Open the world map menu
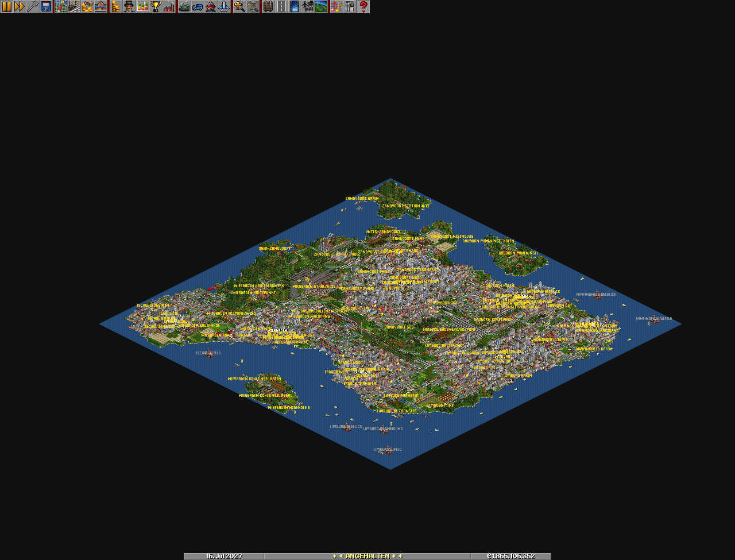Viewport: 735px width, 560px height. pos(61,7)
